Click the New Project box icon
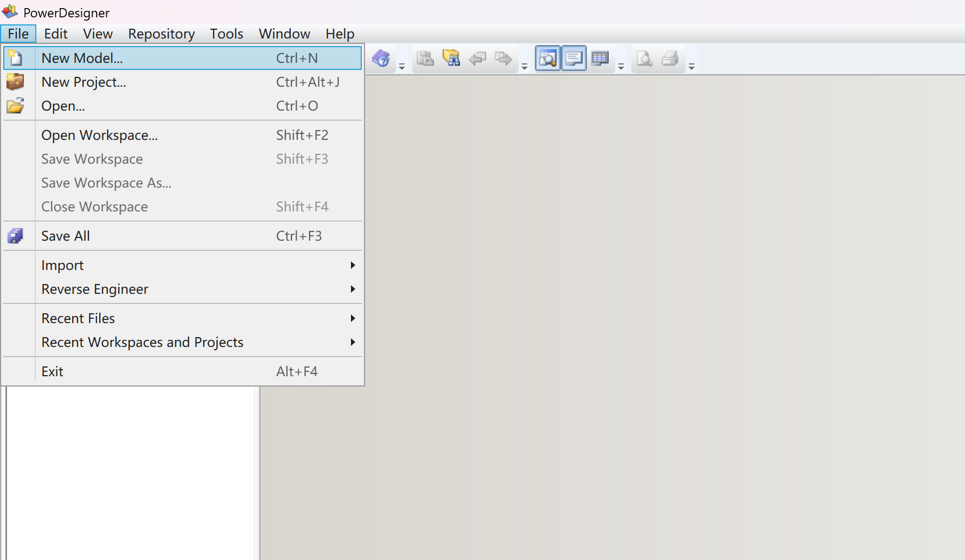This screenshot has height=560, width=965. click(x=15, y=82)
